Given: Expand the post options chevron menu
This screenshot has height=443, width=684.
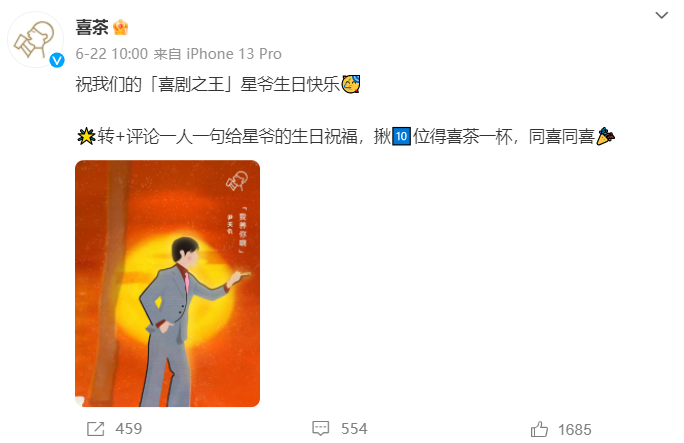Looking at the screenshot, I should (x=662, y=15).
